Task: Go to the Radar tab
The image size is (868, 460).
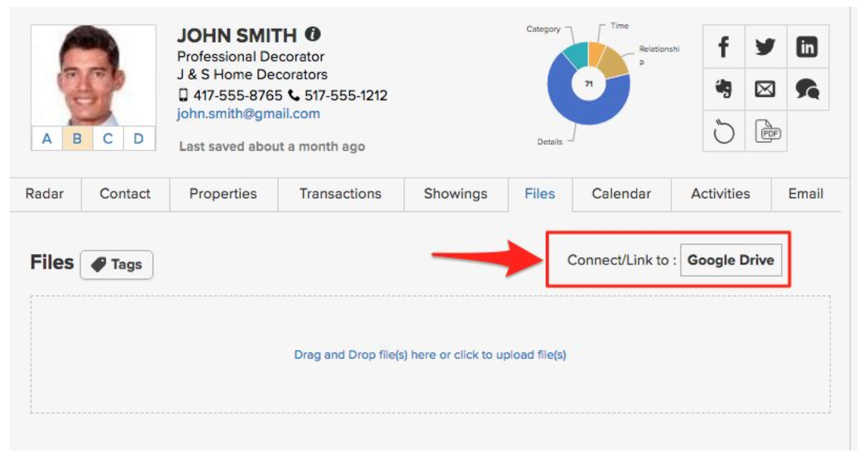Action: pos(44,194)
